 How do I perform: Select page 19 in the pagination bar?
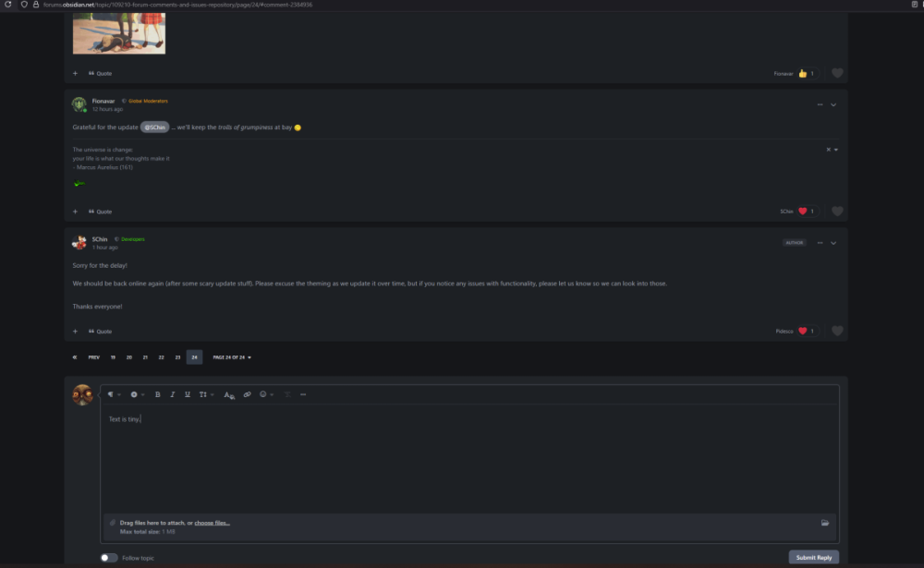(113, 357)
